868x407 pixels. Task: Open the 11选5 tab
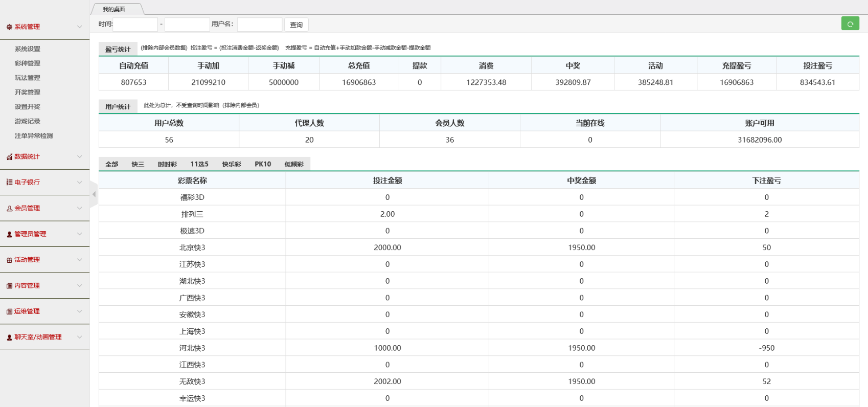click(x=199, y=164)
